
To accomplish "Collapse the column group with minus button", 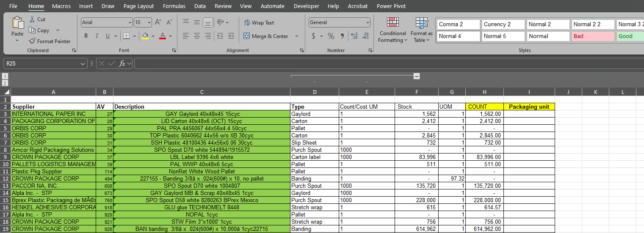I will 417,76.
